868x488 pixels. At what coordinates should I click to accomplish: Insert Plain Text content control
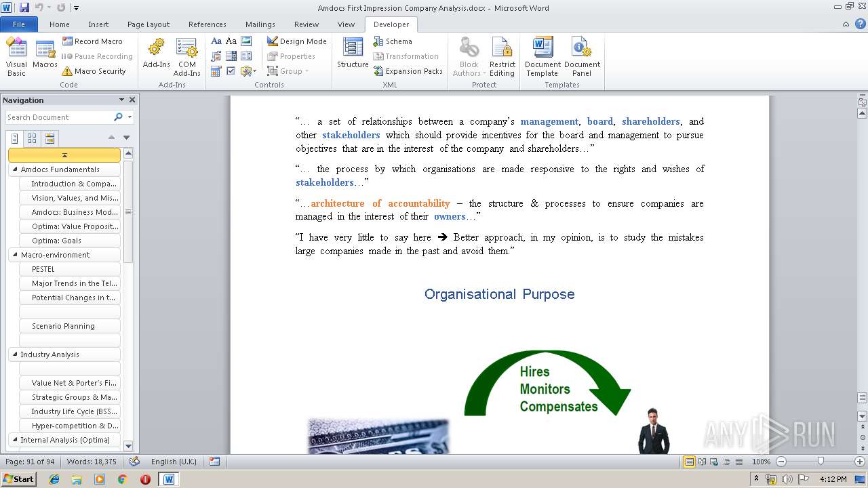pyautogui.click(x=231, y=41)
